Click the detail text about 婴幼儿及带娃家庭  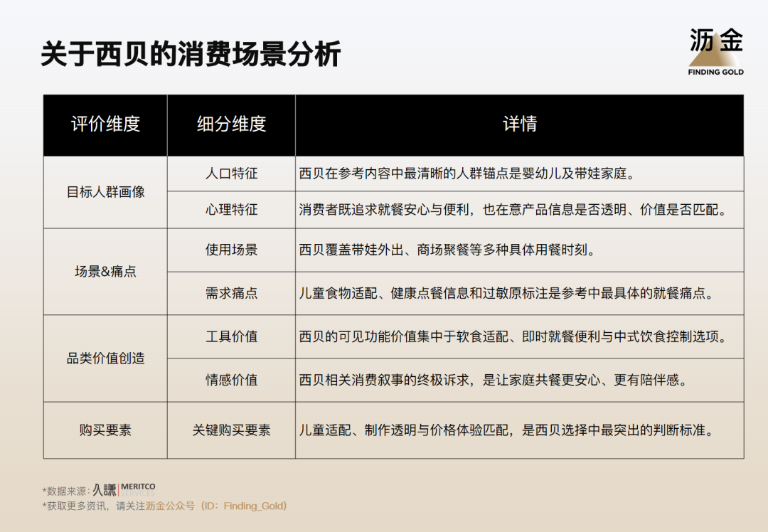pyautogui.click(x=468, y=174)
